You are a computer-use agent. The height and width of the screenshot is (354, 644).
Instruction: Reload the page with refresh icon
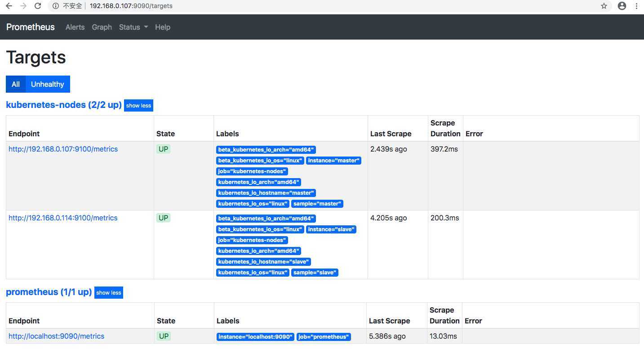pos(38,6)
